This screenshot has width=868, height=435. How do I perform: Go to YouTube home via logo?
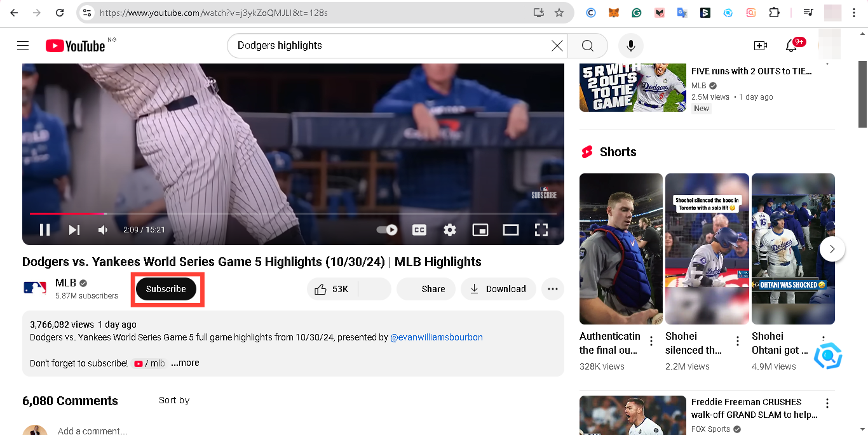point(75,46)
